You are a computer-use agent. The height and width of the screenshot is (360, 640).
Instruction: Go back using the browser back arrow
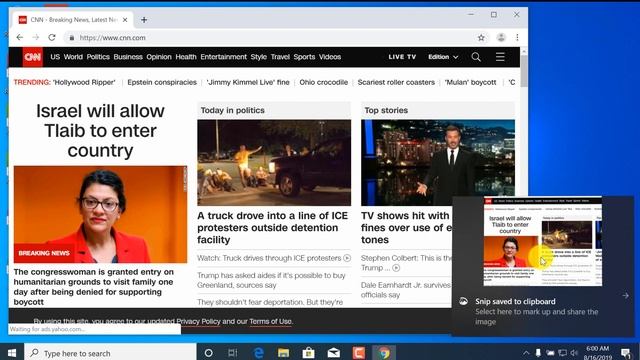coord(20,38)
